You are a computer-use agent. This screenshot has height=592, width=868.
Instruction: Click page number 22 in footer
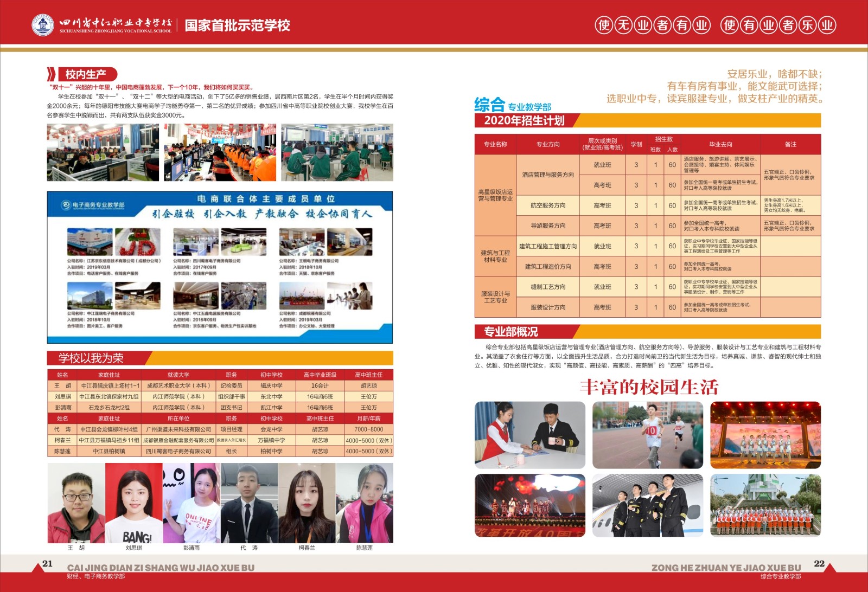[x=819, y=564]
